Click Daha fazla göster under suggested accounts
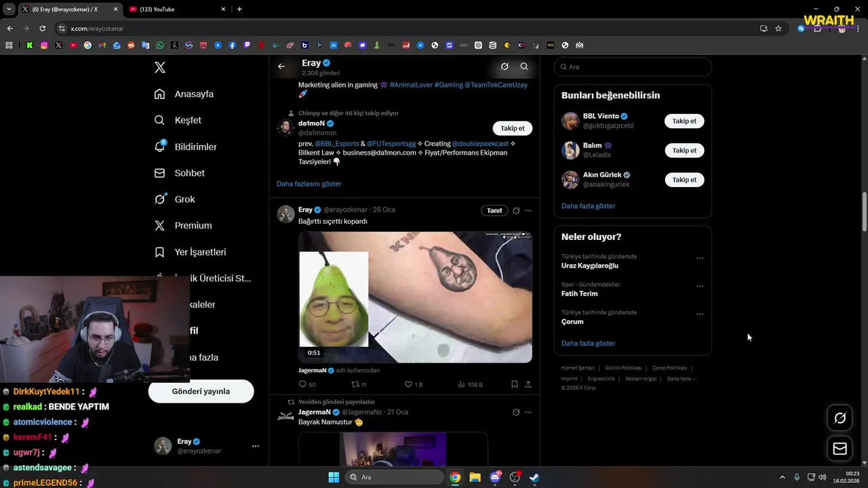This screenshot has height=488, width=868. click(x=588, y=206)
